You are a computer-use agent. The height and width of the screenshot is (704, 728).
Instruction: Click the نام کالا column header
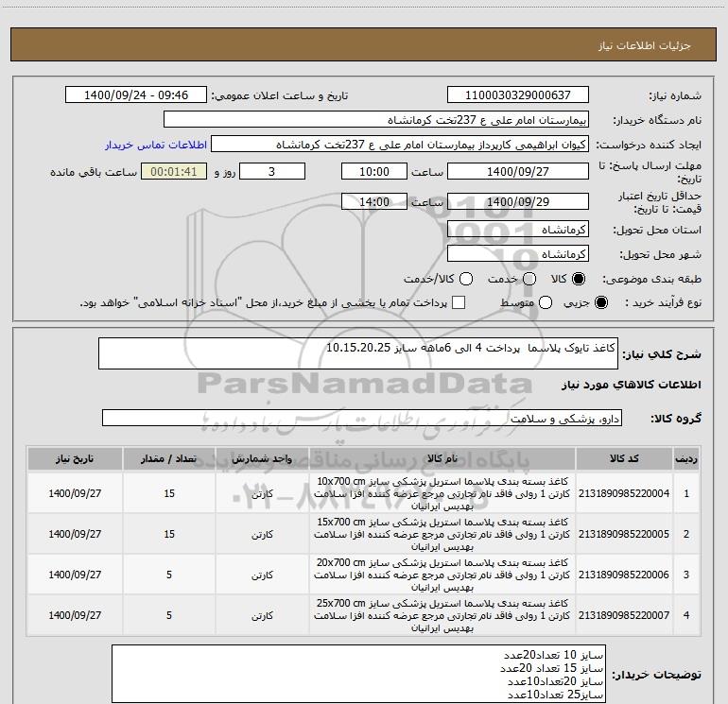[442, 459]
